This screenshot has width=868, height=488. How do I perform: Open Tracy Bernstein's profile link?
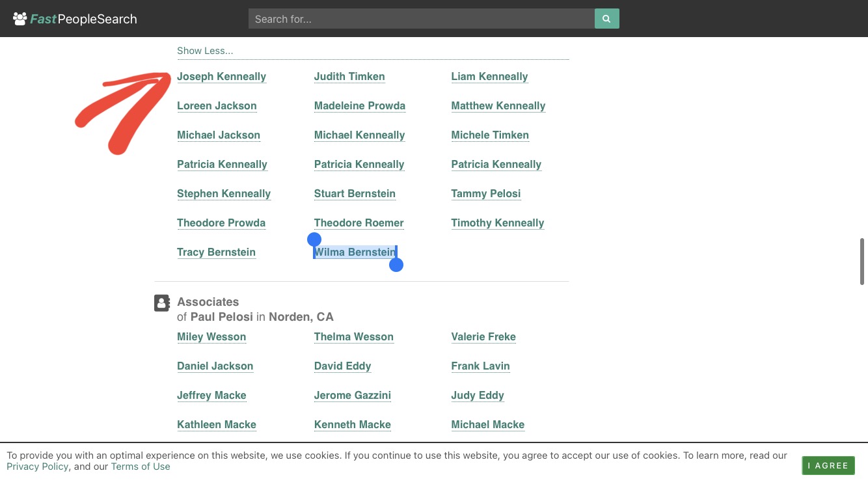click(216, 252)
